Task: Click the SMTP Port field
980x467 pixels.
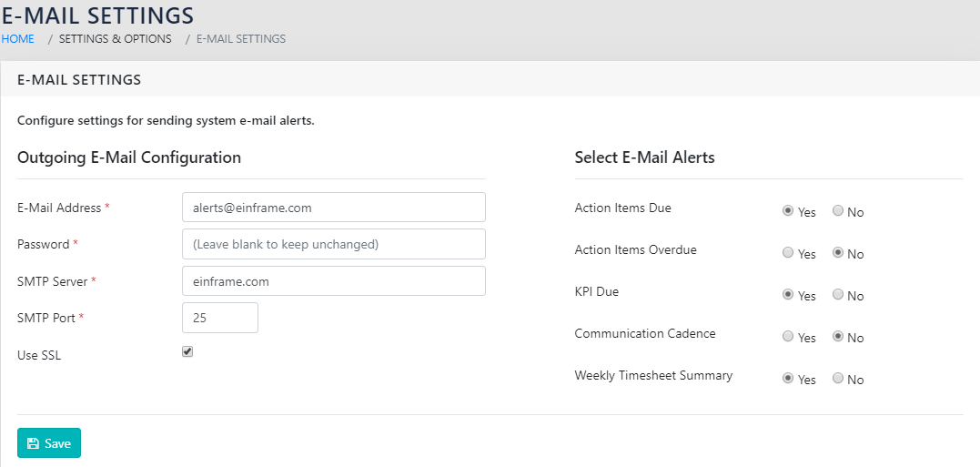Action: [x=220, y=318]
